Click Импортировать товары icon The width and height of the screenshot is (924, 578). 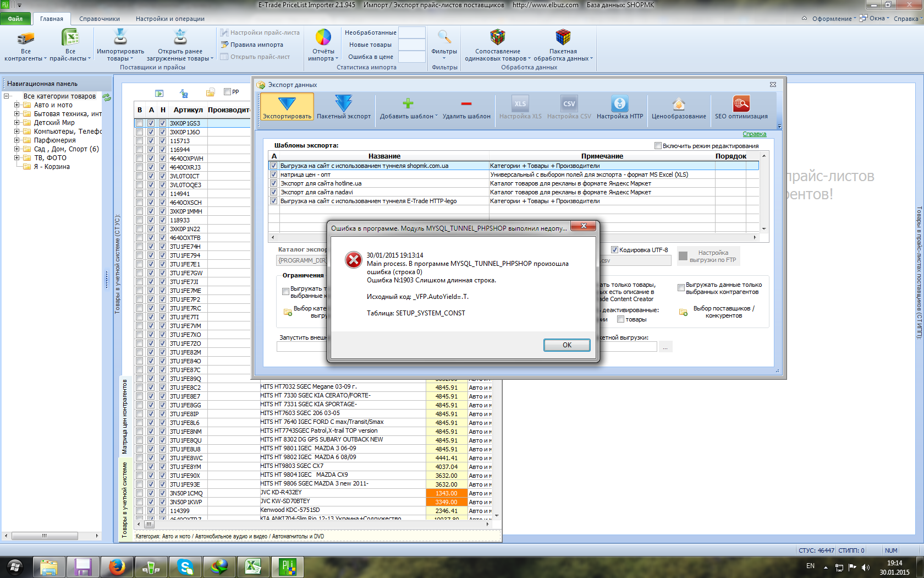[x=120, y=37]
